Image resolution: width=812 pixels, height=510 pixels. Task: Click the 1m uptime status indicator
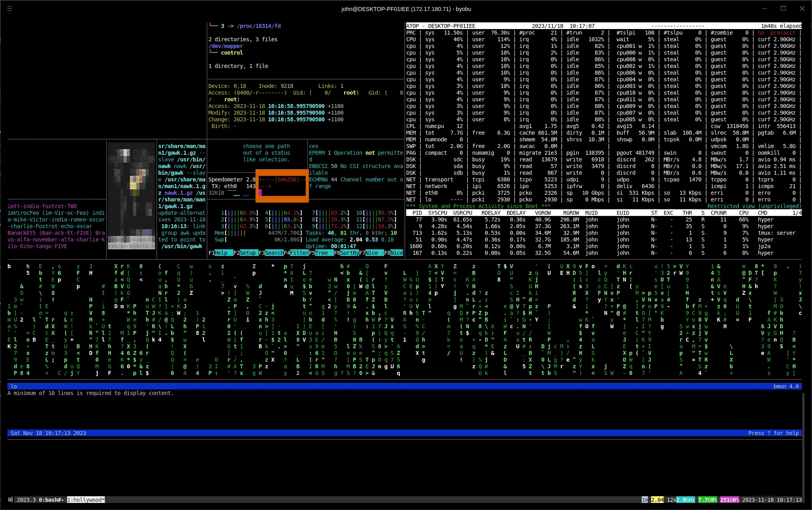[645, 500]
